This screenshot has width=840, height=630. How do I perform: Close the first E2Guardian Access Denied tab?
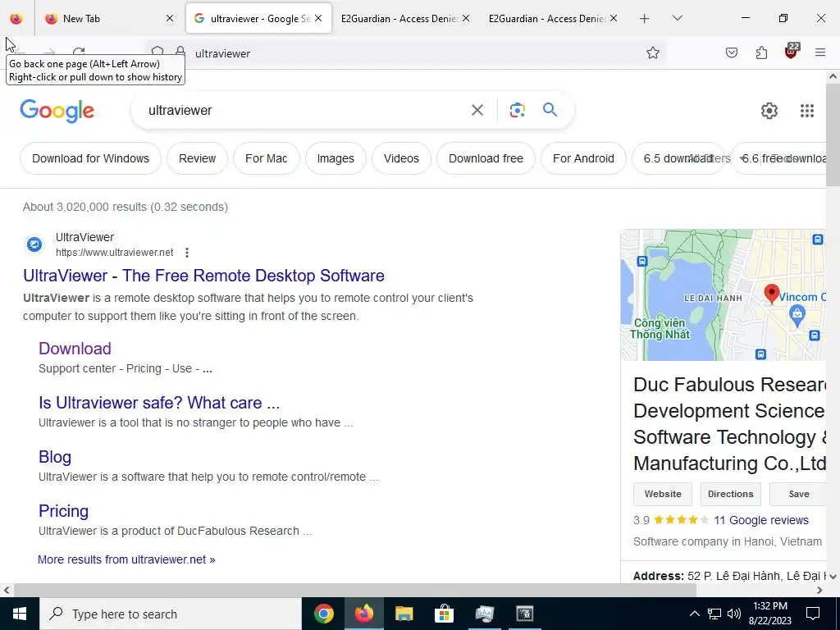[x=466, y=18]
